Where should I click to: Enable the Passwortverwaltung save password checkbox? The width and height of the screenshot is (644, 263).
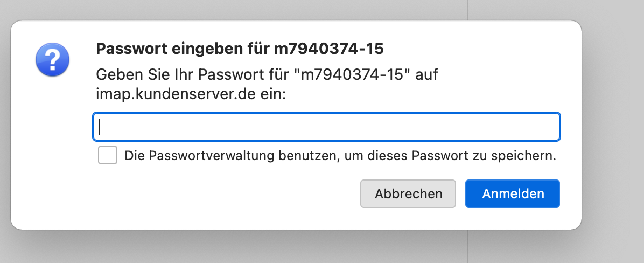click(108, 156)
